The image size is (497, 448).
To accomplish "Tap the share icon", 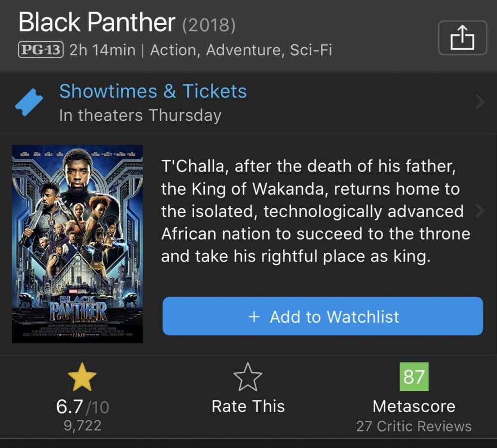I will click(462, 37).
